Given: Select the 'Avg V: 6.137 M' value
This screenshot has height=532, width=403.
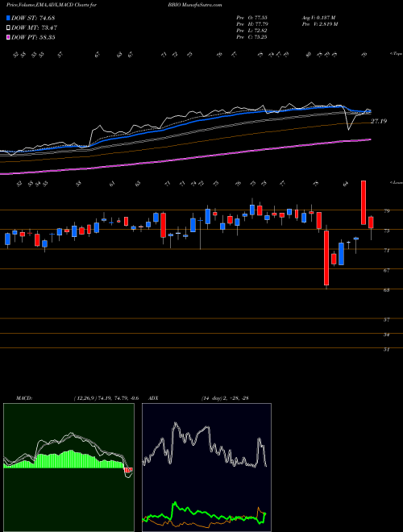Looking at the screenshot, I should [318, 18].
